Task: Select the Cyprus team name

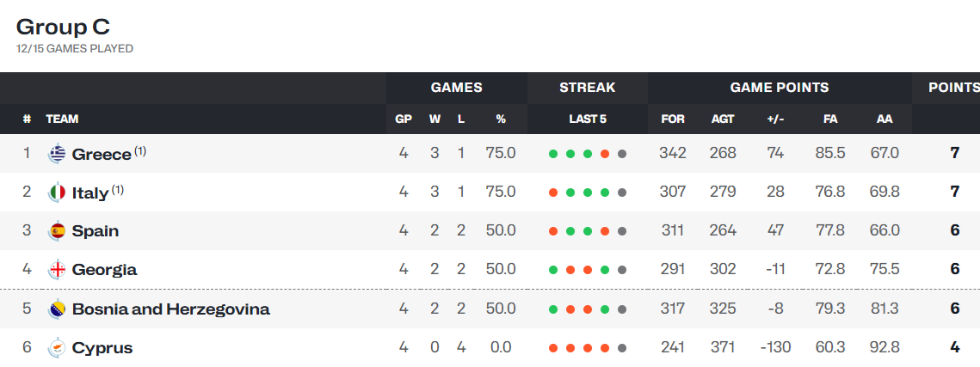Action: [x=102, y=347]
